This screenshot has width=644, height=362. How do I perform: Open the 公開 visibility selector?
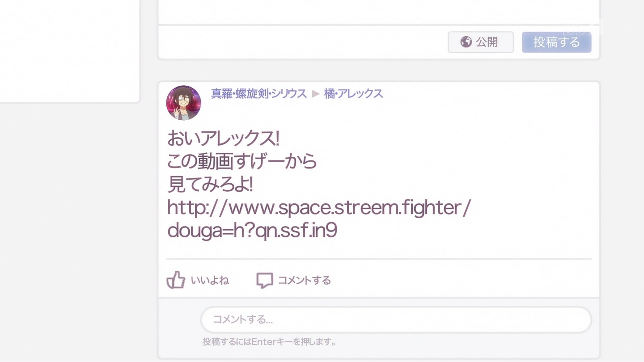point(481,42)
